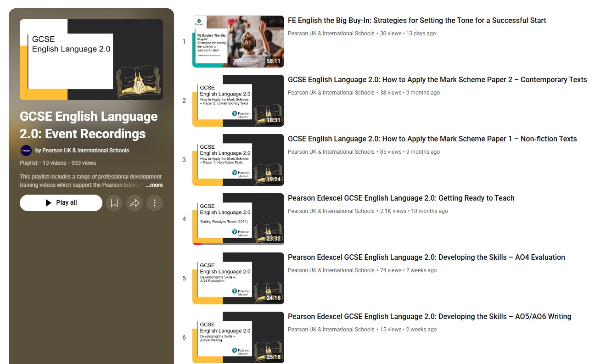Screen dimensions: 595x364
Task: Open FE English the Big Buy-In video title
Action: coord(416,21)
